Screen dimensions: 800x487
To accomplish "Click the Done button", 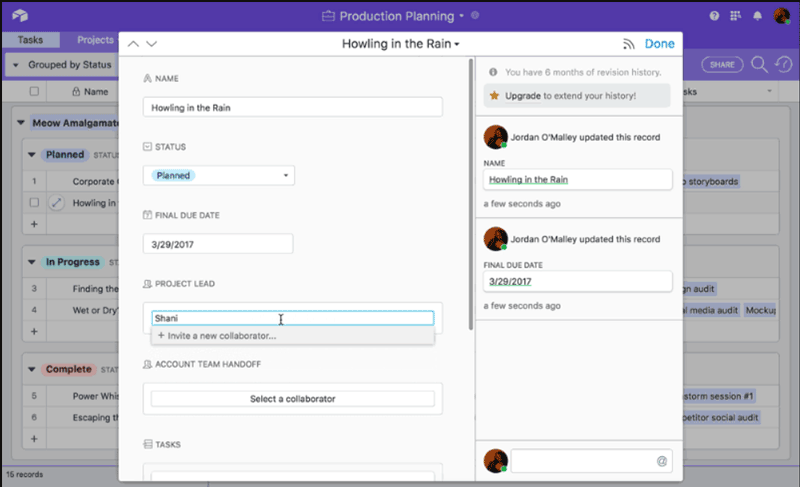I will click(x=659, y=44).
